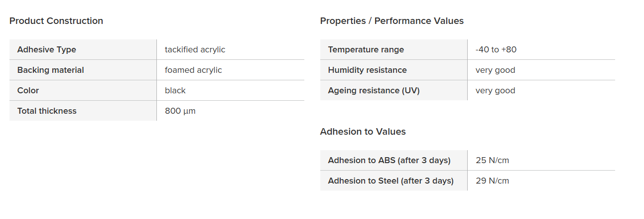Select the Ageing resistance (UV) label
Screen dimensions: 644x219
tap(374, 90)
